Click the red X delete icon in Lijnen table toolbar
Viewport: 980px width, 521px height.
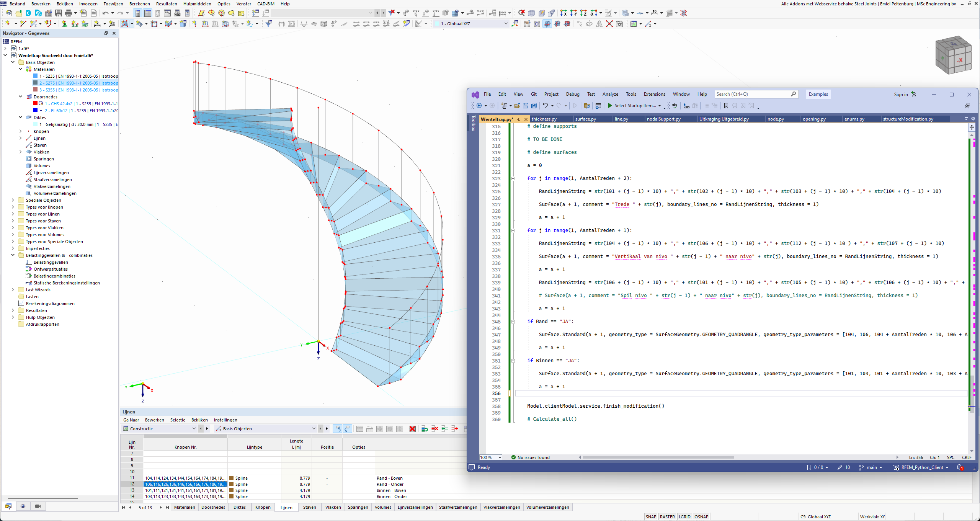[412, 429]
